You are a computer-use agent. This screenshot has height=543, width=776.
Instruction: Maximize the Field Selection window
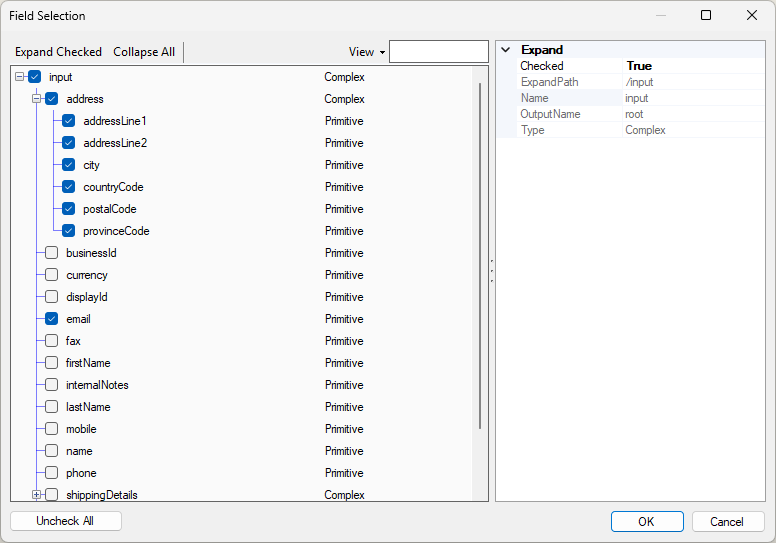(x=706, y=15)
